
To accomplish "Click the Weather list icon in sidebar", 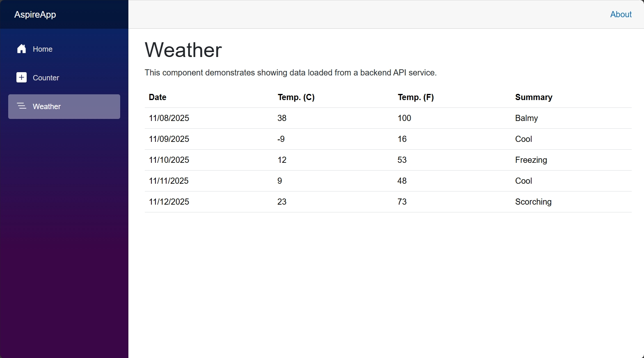I will 22,106.
